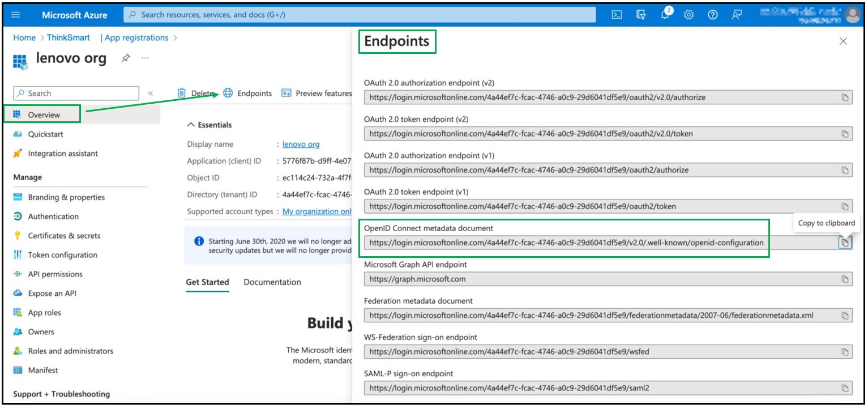Click the user account avatar
This screenshot has height=408, width=868.
point(852,15)
